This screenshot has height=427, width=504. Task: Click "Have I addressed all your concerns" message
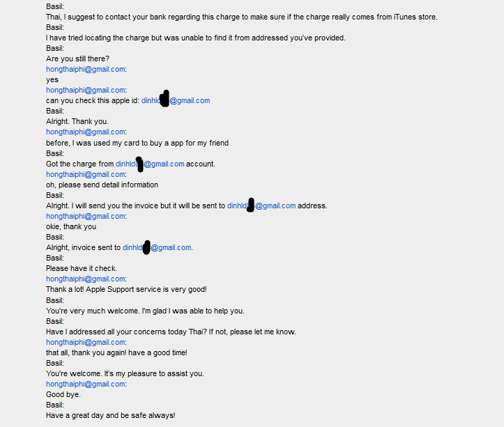171,332
